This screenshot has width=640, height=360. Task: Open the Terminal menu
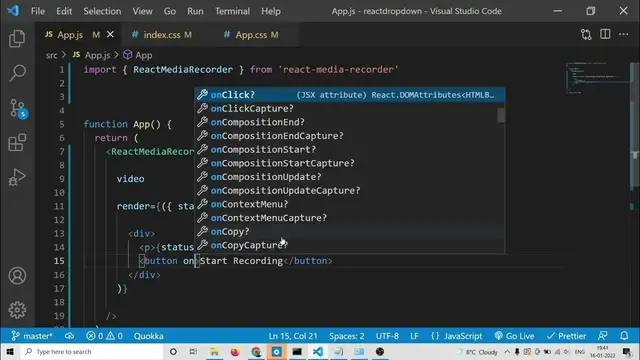tap(232, 11)
